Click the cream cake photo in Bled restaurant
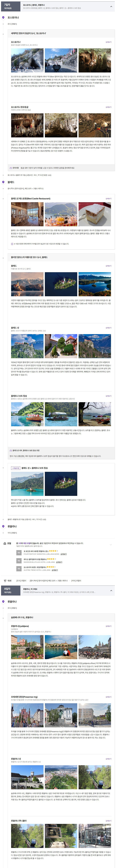 click(x=95, y=214)
